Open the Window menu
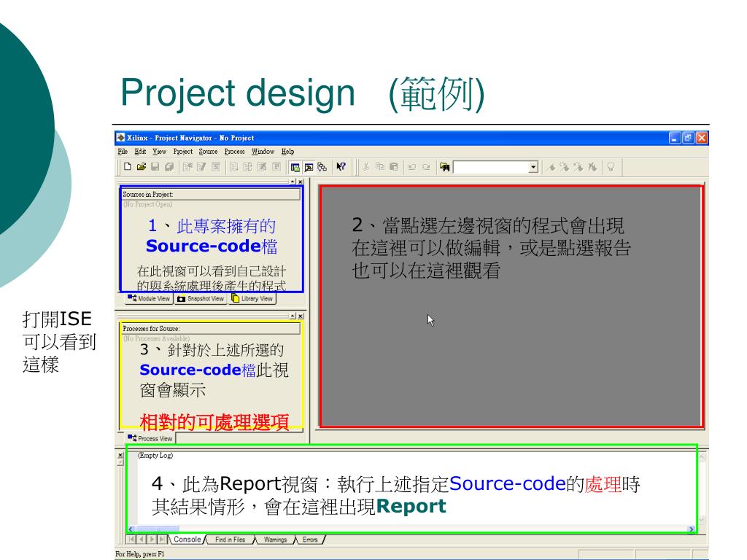Viewport: 747px width, 560px height. (x=263, y=152)
